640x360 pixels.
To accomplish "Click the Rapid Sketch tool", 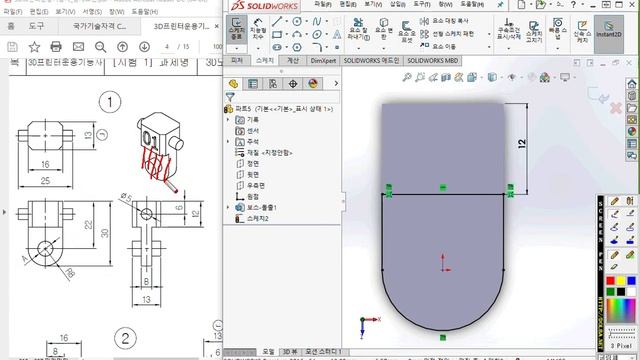I will pyautogui.click(x=582, y=31).
